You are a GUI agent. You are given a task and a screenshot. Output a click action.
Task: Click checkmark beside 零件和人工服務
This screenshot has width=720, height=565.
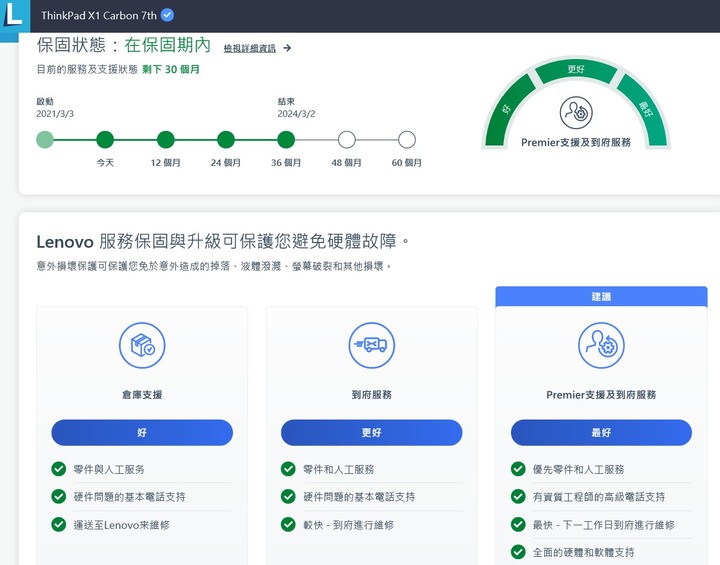288,469
